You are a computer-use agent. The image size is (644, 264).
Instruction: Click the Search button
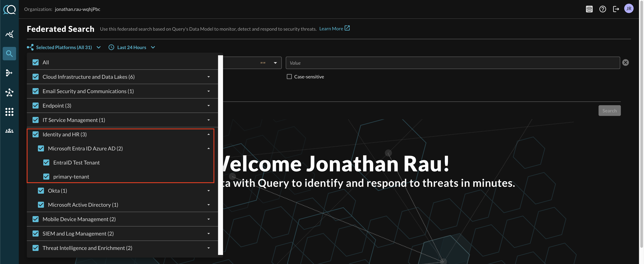pos(609,110)
